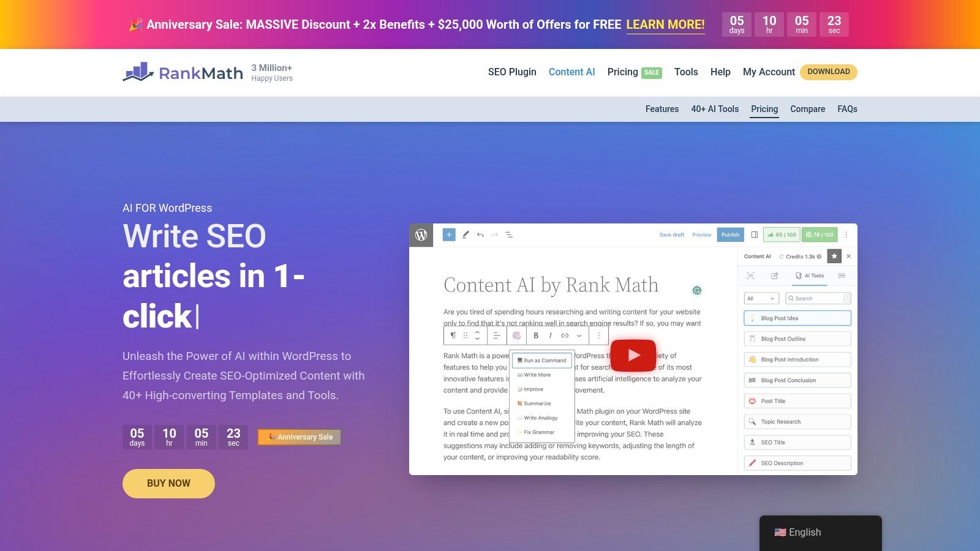Screen dimensions: 980x551
Task: Click the WordPress logo icon
Action: [421, 234]
